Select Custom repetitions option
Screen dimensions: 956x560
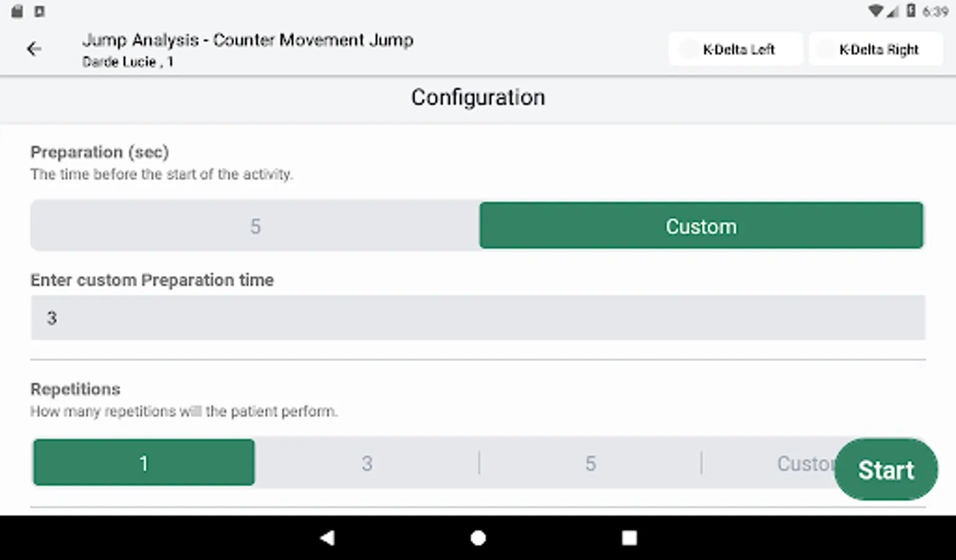803,463
